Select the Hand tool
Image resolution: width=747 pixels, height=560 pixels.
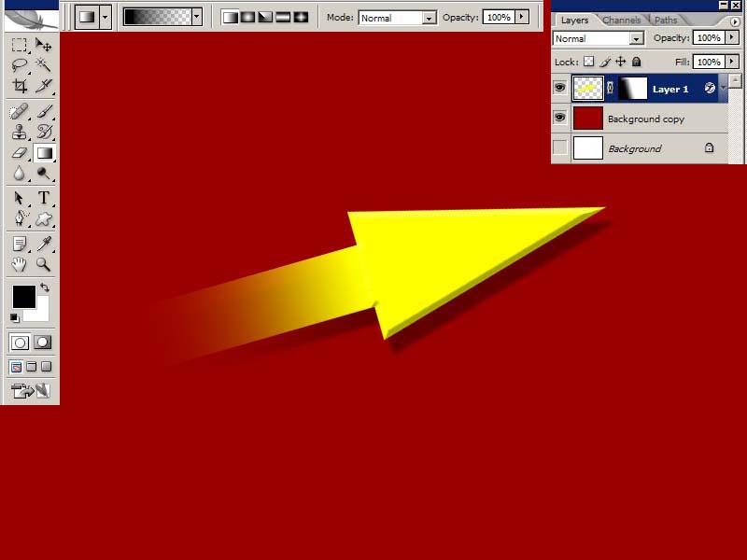tap(19, 264)
